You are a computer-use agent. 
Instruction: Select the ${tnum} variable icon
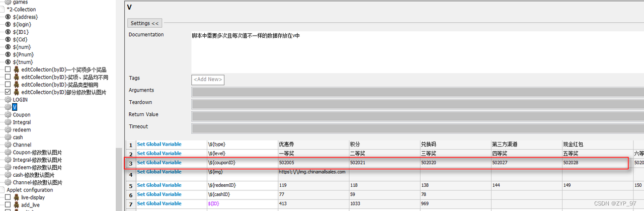(8, 62)
